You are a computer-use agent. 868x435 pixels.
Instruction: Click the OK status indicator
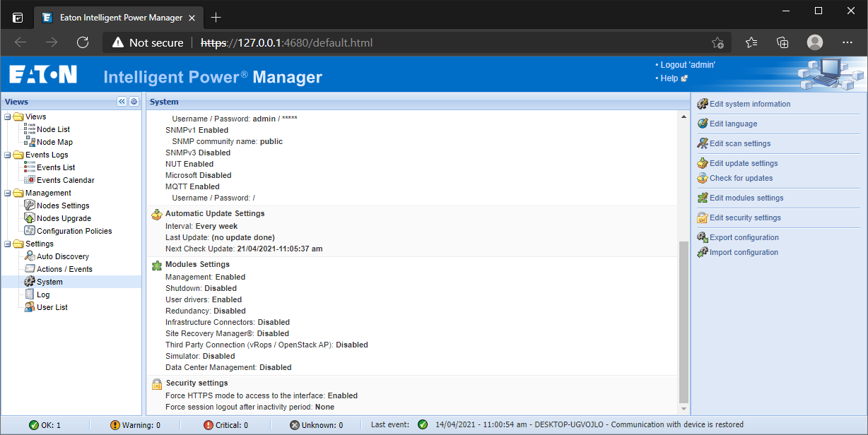pyautogui.click(x=45, y=425)
